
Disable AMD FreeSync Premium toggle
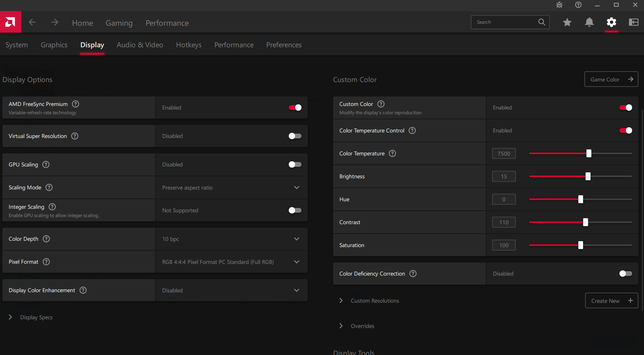[x=295, y=108]
